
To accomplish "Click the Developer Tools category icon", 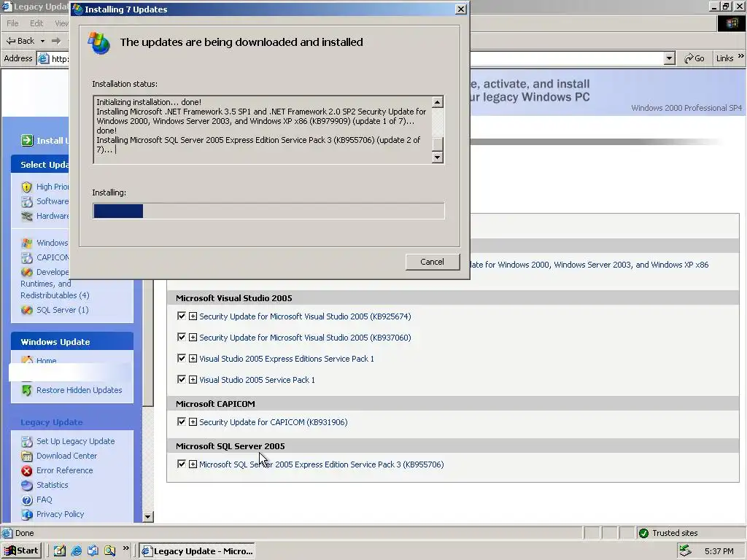I will point(27,273).
